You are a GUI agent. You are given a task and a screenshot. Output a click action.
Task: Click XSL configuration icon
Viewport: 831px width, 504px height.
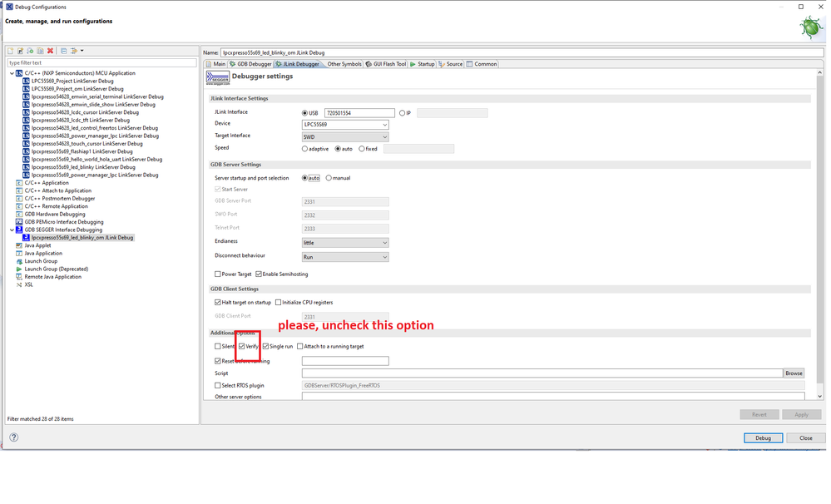tap(19, 284)
